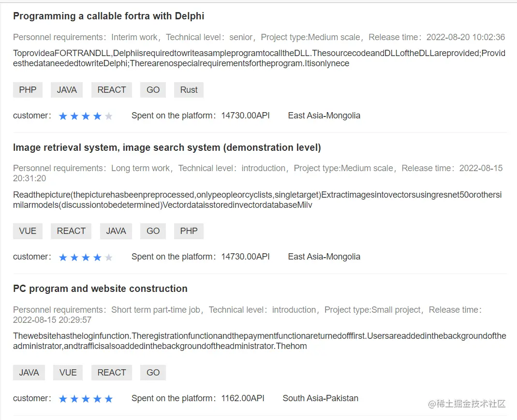Viewport: 517px width, 420px height.
Task: Click VUE tag in Image retrieval project
Action: (28, 231)
